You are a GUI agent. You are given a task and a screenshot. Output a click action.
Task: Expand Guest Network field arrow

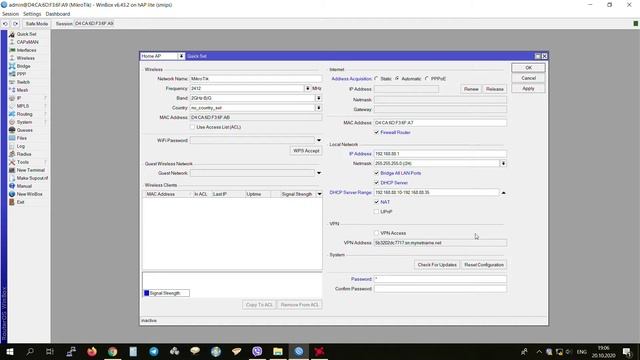pyautogui.click(x=319, y=173)
